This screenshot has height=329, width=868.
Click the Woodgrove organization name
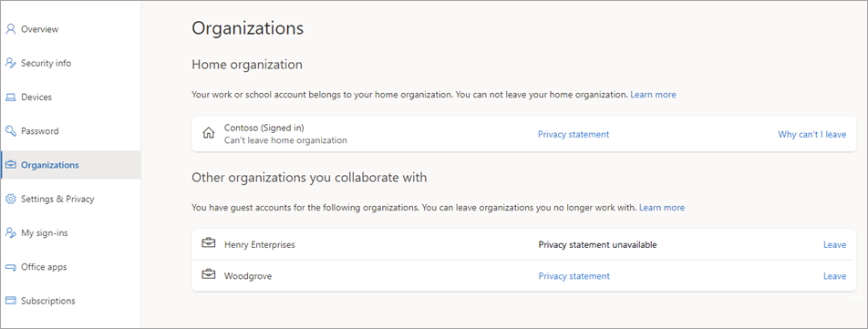click(x=248, y=276)
